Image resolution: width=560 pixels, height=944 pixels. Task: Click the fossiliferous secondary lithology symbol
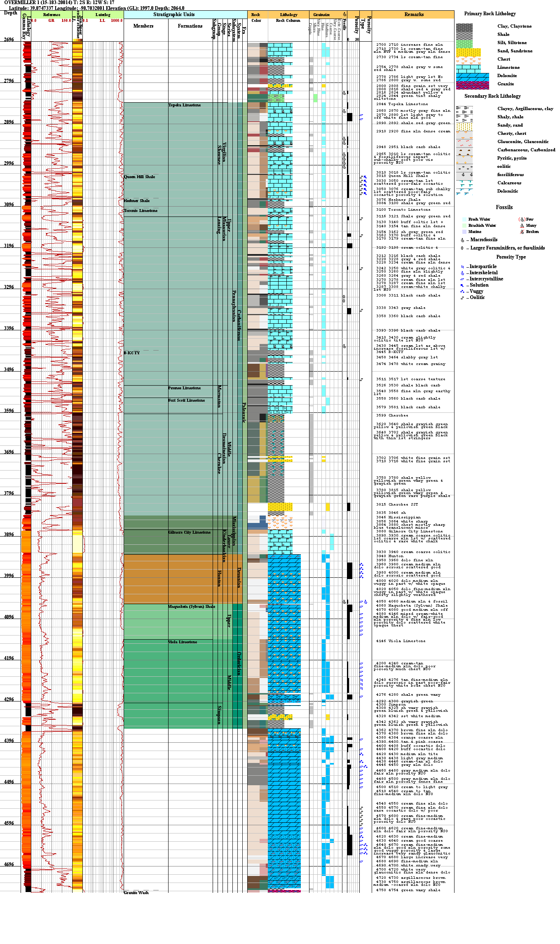coord(464,176)
